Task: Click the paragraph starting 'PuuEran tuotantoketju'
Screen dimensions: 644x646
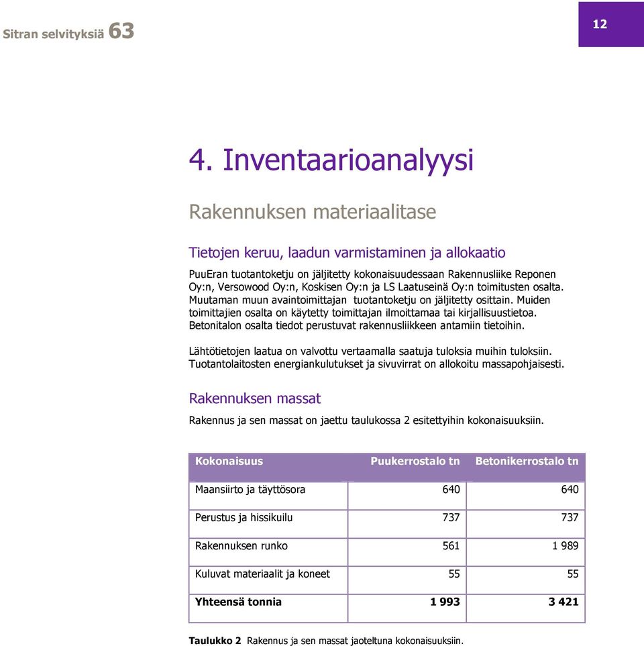Action: tap(376, 300)
